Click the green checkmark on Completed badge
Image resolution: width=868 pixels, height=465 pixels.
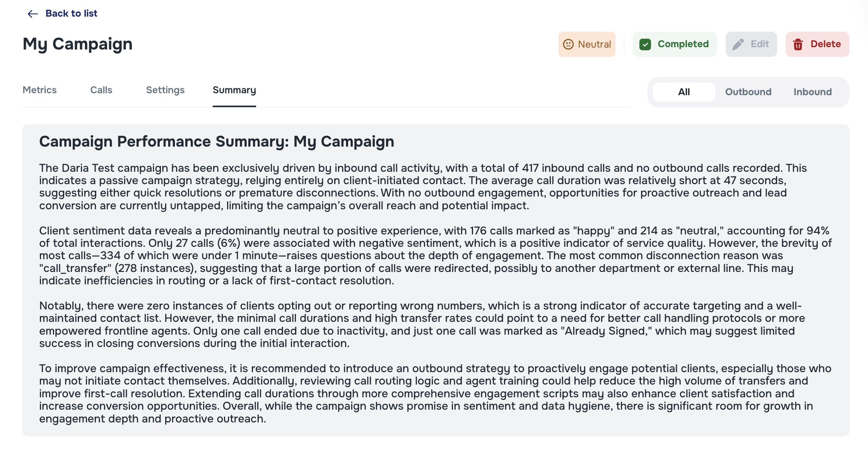click(x=646, y=44)
